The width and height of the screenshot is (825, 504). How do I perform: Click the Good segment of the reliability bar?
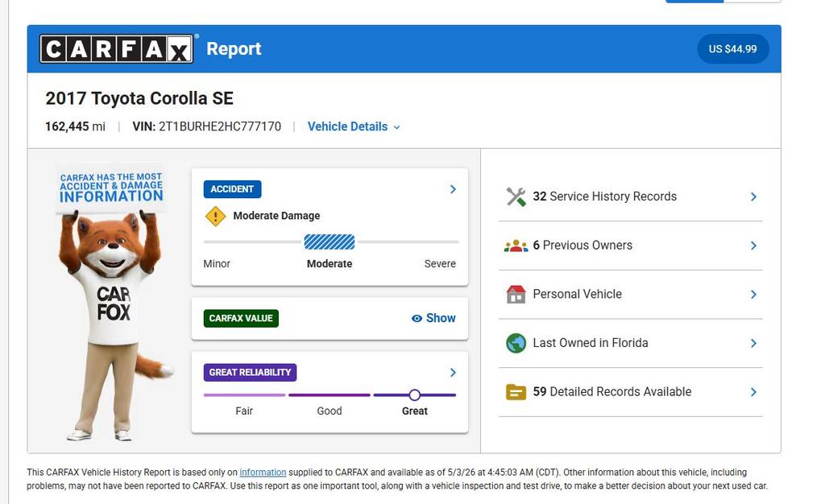coord(330,395)
